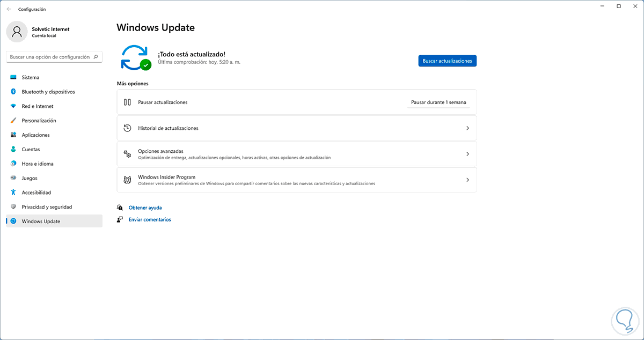
Task: Click the Windows Update page heading
Action: click(156, 27)
